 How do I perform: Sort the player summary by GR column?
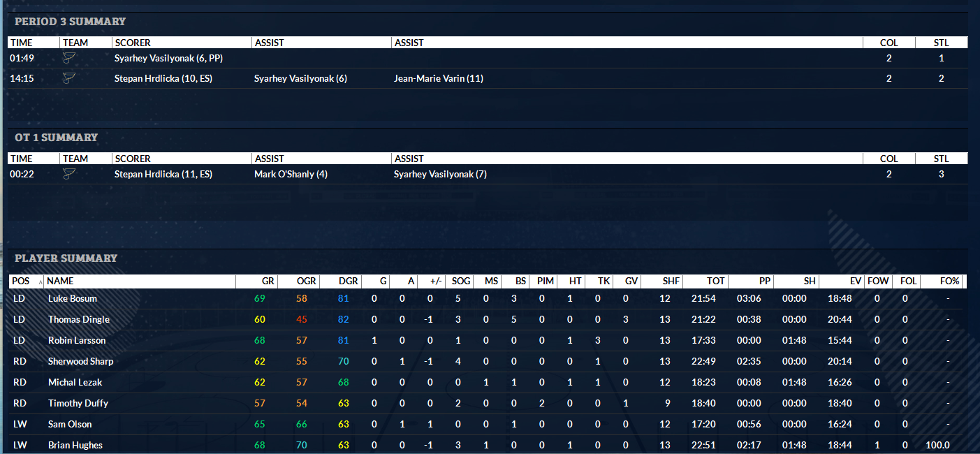268,281
